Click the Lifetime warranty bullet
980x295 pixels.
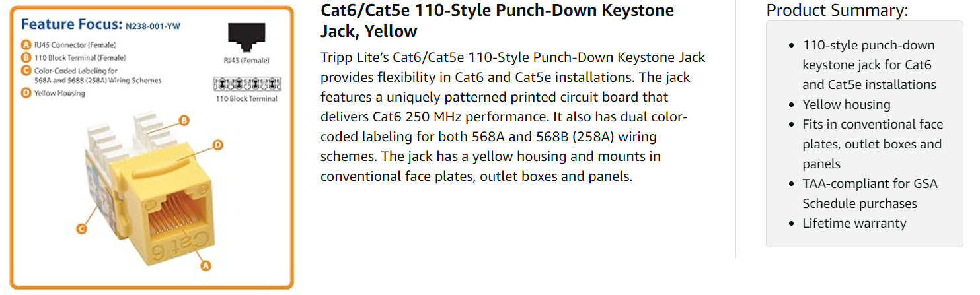854,223
